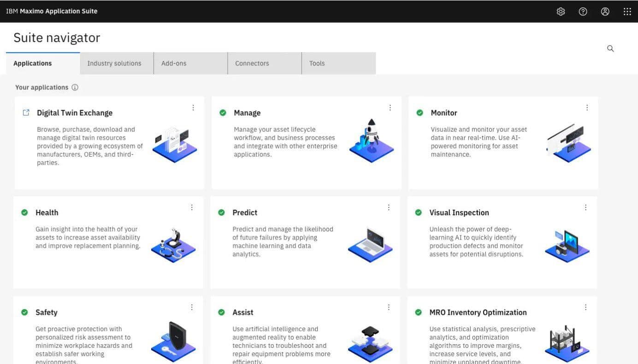Open the overflow menu on the Safety card
This screenshot has height=364, width=638.
pyautogui.click(x=192, y=307)
